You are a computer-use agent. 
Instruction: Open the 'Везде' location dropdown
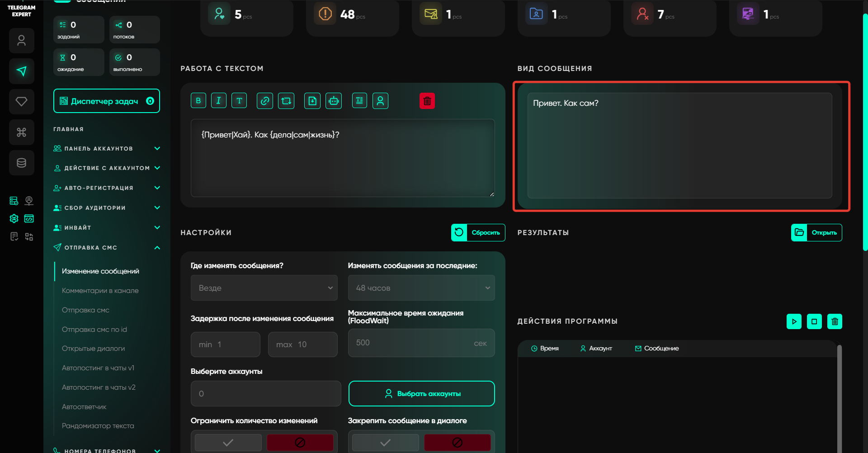click(x=264, y=288)
